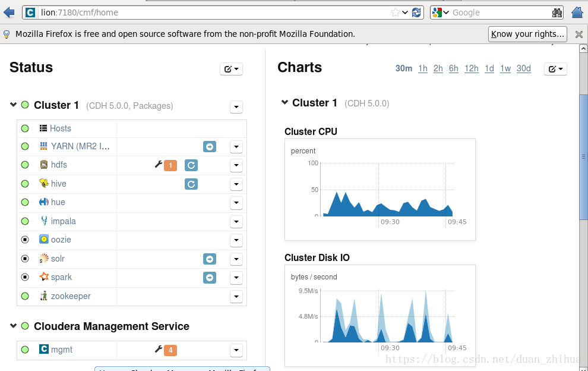Select the 30d chart time range
The width and height of the screenshot is (588, 371).
pyautogui.click(x=523, y=68)
